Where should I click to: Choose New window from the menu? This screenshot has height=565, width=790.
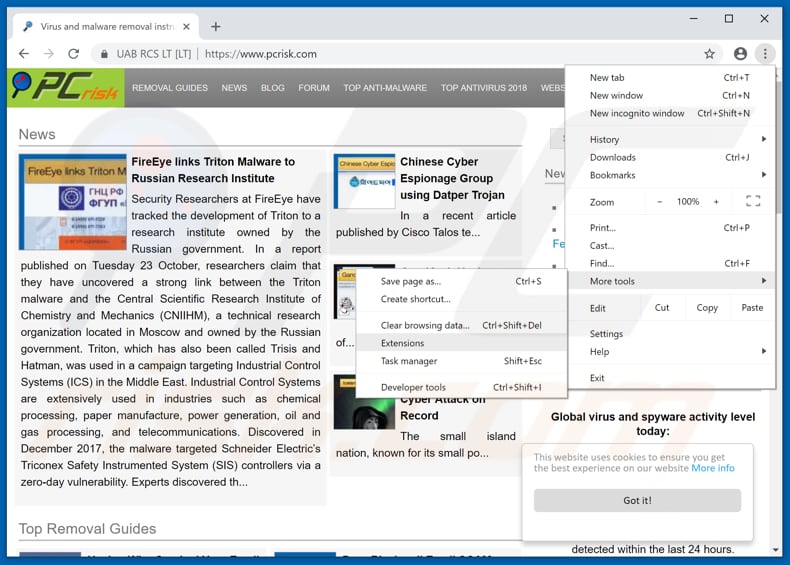(x=671, y=95)
